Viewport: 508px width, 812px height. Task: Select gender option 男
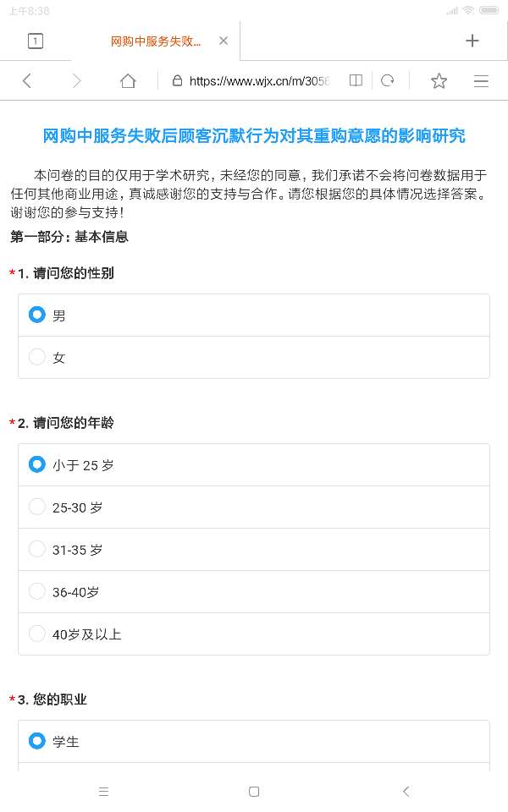tap(37, 315)
